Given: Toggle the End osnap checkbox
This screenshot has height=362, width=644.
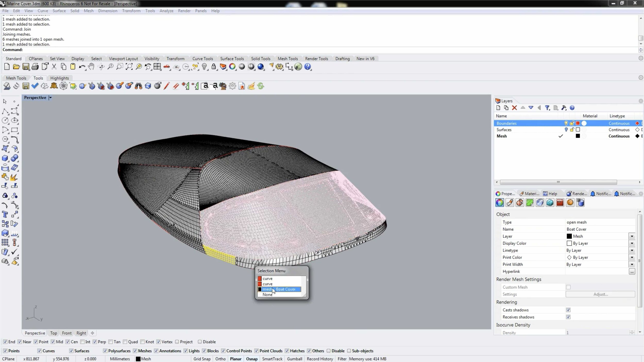Looking at the screenshot, I should (x=5, y=342).
